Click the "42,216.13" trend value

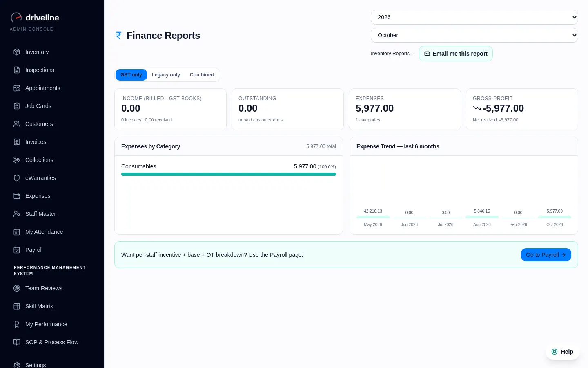coord(373,211)
